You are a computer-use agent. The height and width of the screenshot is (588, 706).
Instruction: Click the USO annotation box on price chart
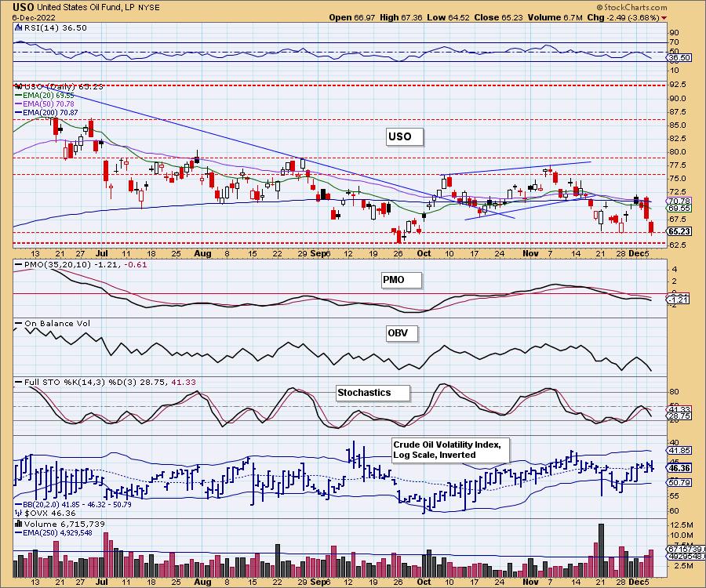click(x=404, y=136)
